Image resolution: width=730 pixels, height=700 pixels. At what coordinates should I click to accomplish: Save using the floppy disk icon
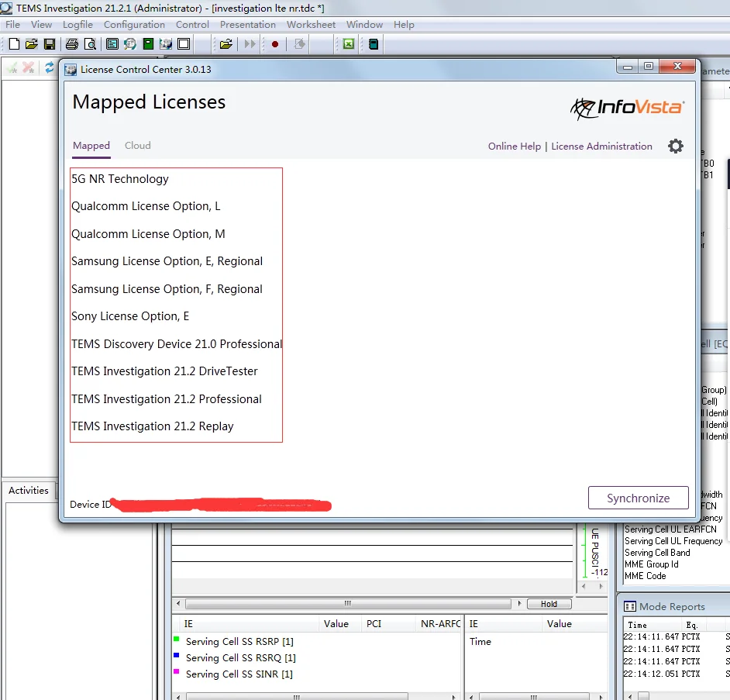click(x=50, y=44)
